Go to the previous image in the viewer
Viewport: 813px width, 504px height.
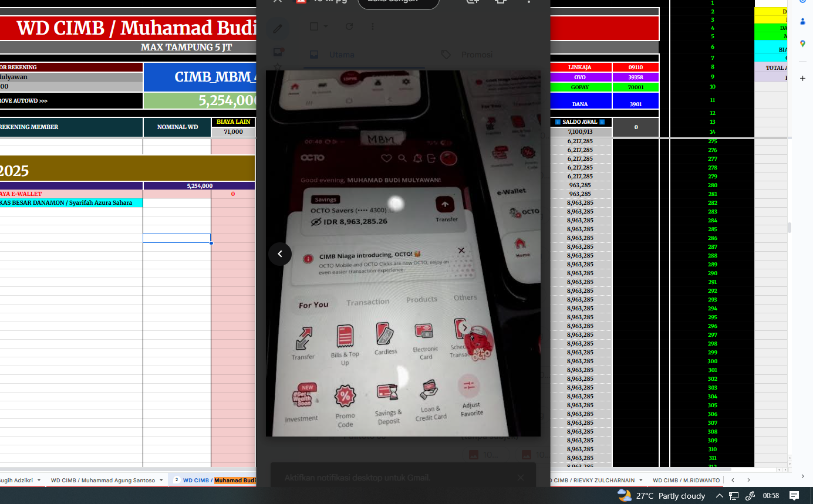pyautogui.click(x=280, y=254)
